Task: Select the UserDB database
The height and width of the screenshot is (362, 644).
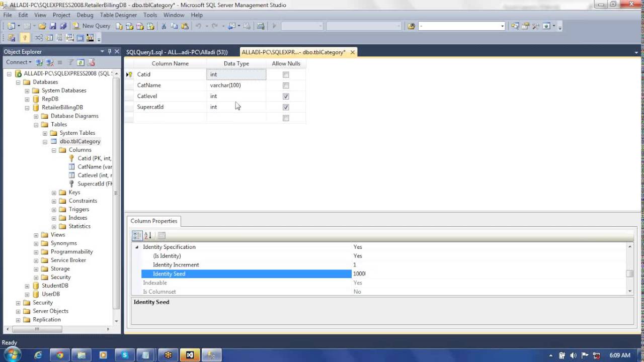Action: pos(51,294)
